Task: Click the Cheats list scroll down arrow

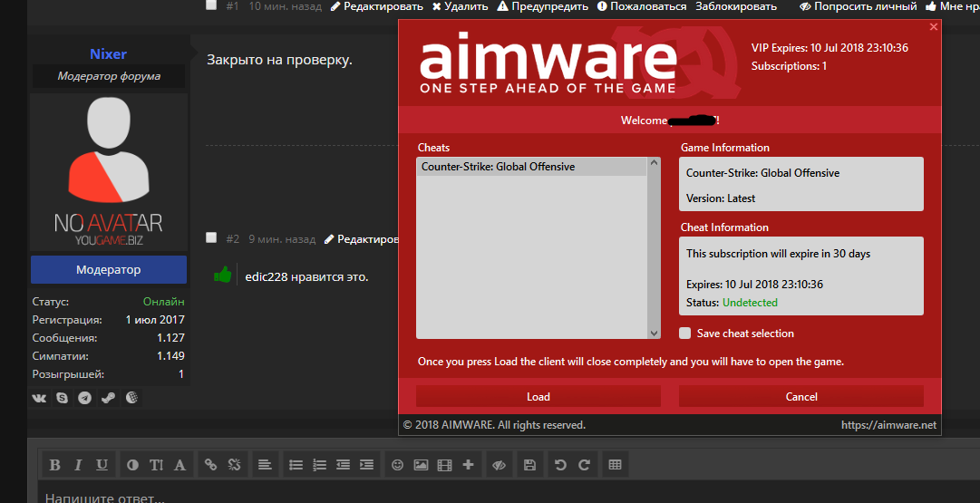Action: (655, 333)
